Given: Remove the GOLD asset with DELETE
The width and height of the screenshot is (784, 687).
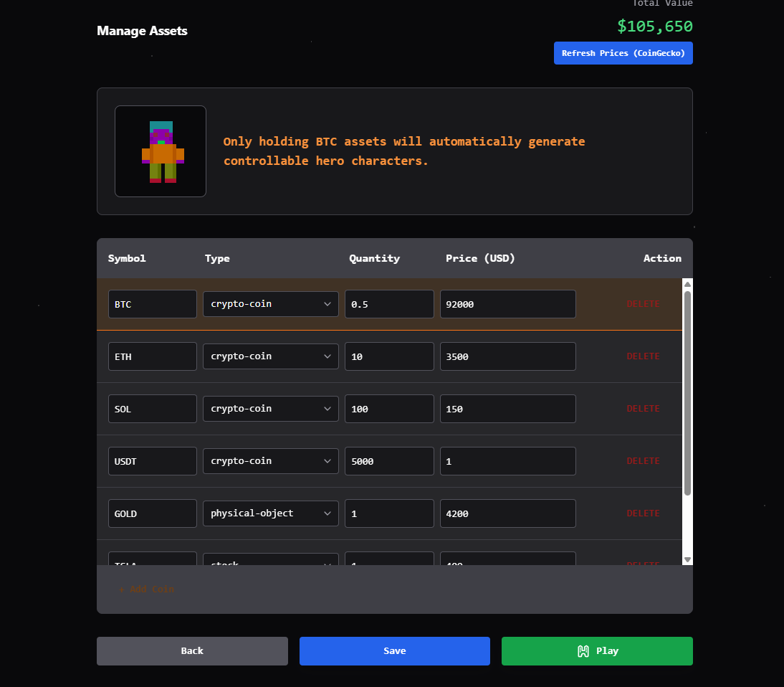Looking at the screenshot, I should [643, 513].
